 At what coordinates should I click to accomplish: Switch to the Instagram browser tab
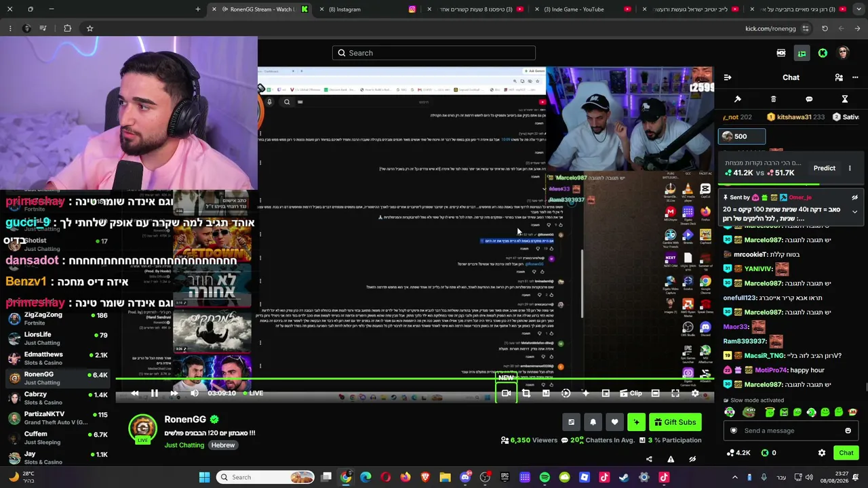click(x=368, y=9)
